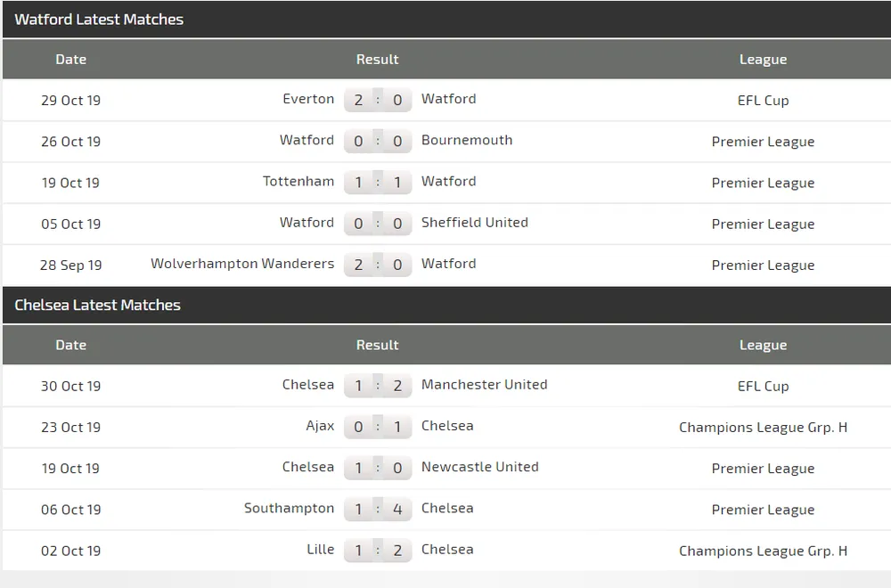Select Tottenham in the Watford matches
The height and width of the screenshot is (588, 891).
coord(298,181)
